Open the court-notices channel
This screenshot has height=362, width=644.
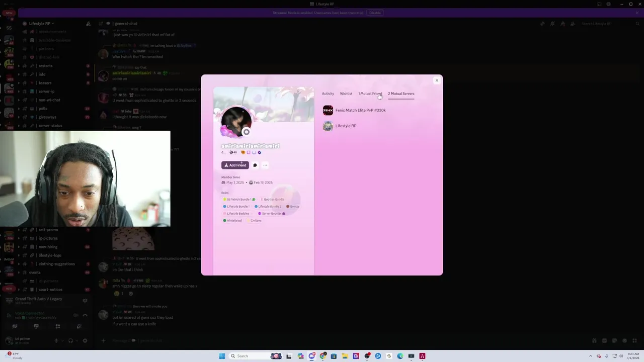click(x=50, y=290)
